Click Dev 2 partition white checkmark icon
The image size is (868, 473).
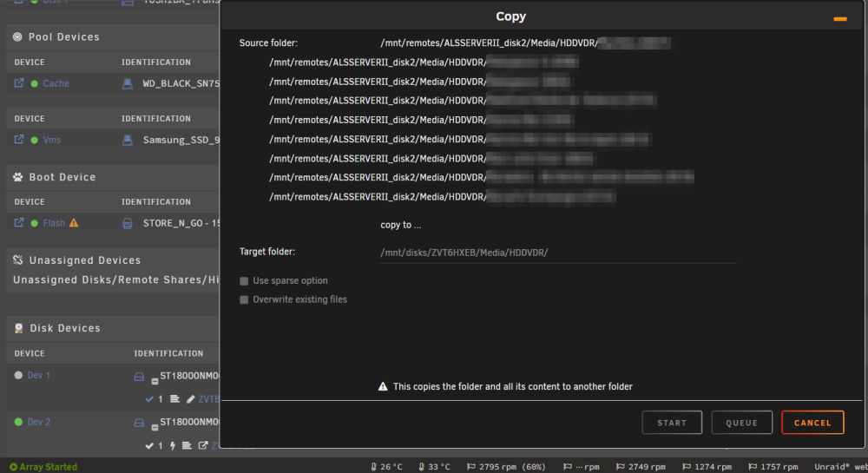pos(149,446)
